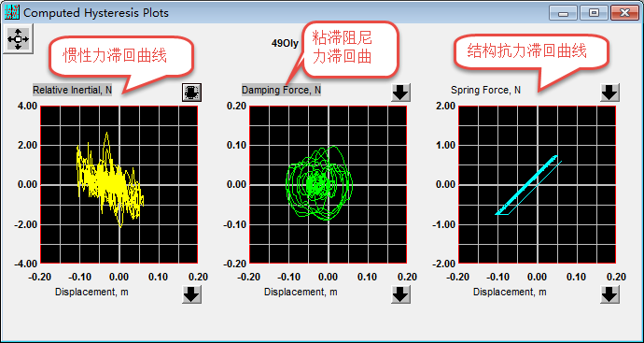The image size is (644, 343).
Task: Close the Computed Hysteresis Plots window
Action: tap(624, 13)
